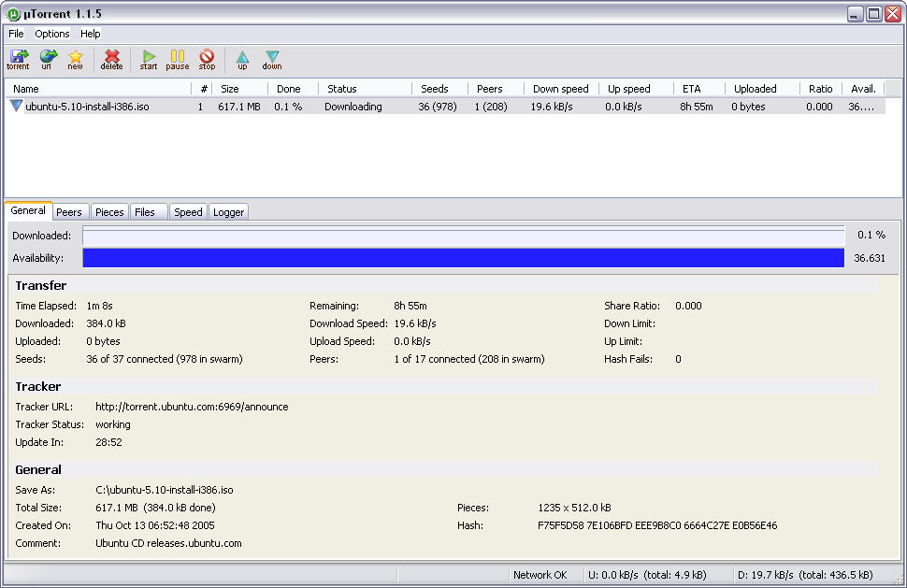Minimize the µTorrent window
Image resolution: width=907 pixels, height=588 pixels.
point(855,14)
